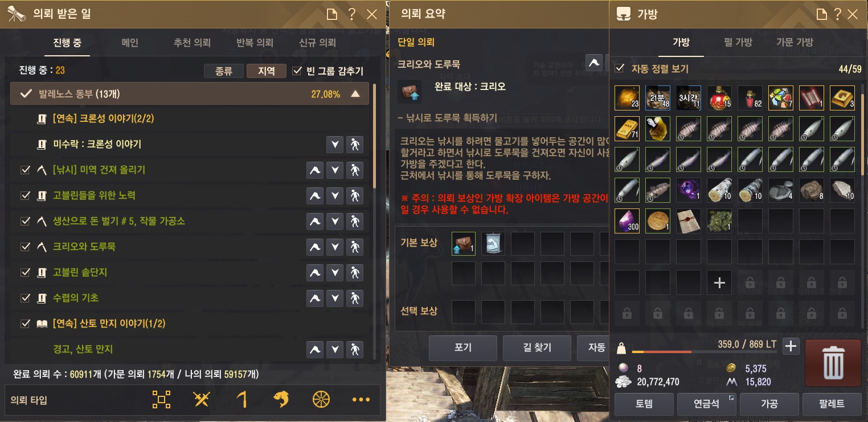Click the plus icon next to weight limit
The width and height of the screenshot is (868, 422).
click(x=791, y=346)
